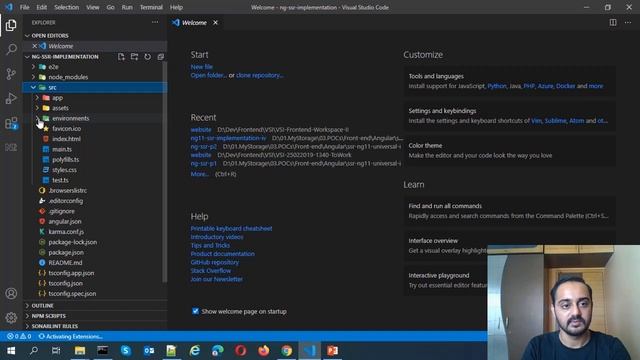The image size is (640, 360).
Task: Open angular.json in explorer
Action: pos(64,221)
